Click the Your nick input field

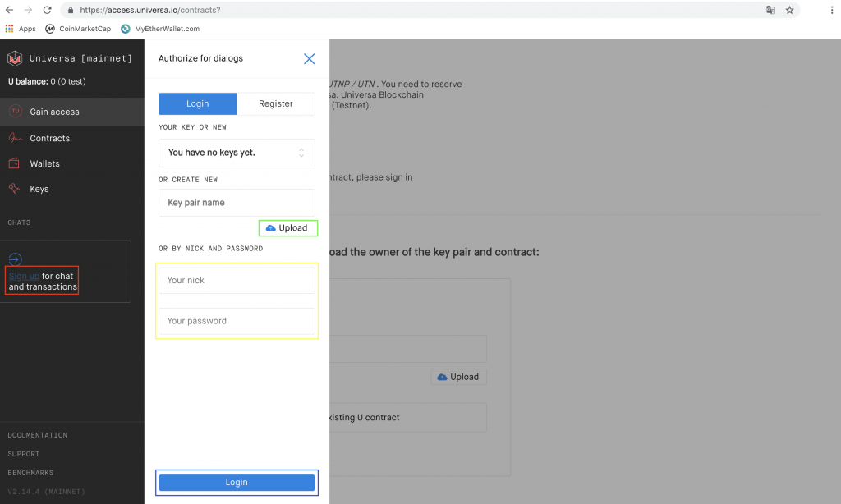tap(237, 281)
